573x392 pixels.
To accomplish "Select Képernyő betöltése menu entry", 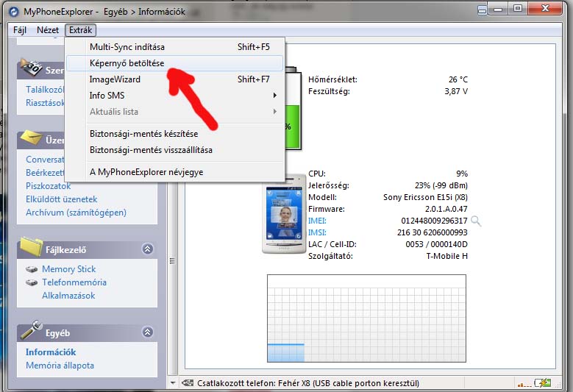I will [174, 63].
